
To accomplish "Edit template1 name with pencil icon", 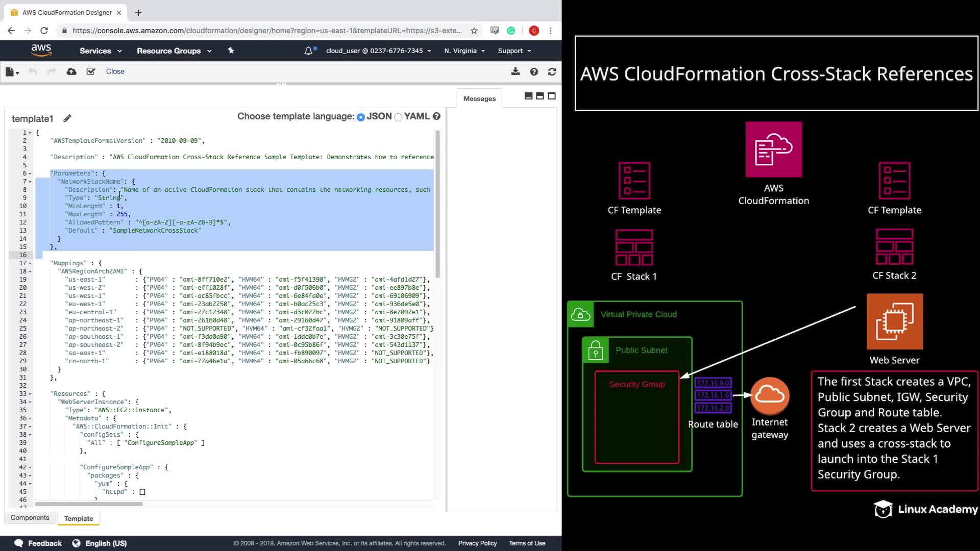I will pyautogui.click(x=67, y=118).
